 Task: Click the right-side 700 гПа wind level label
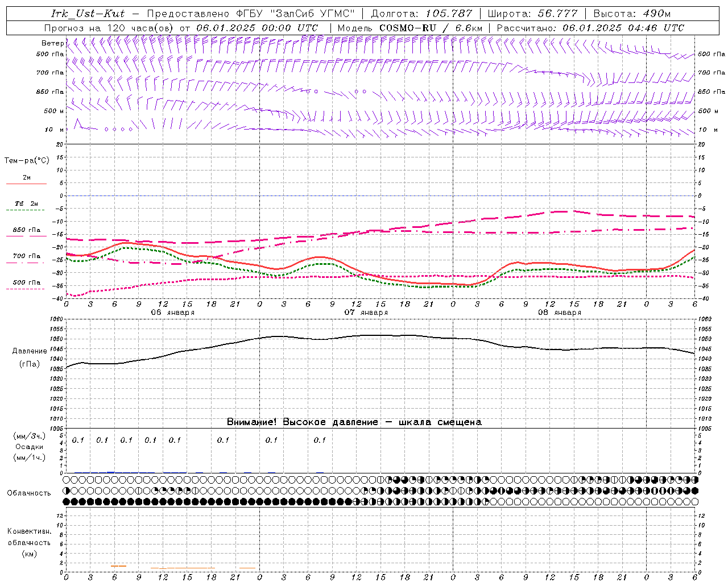coord(712,73)
